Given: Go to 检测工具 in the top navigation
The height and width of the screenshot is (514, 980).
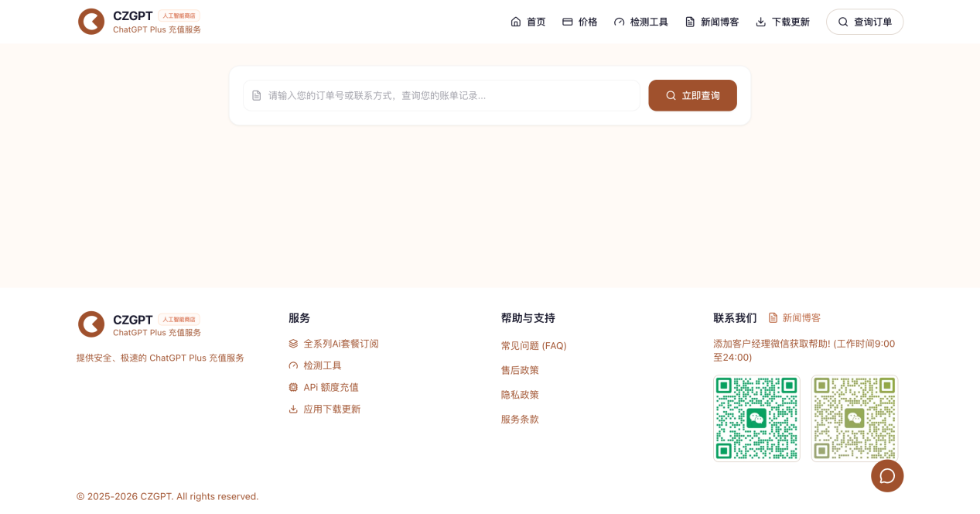Looking at the screenshot, I should point(641,22).
